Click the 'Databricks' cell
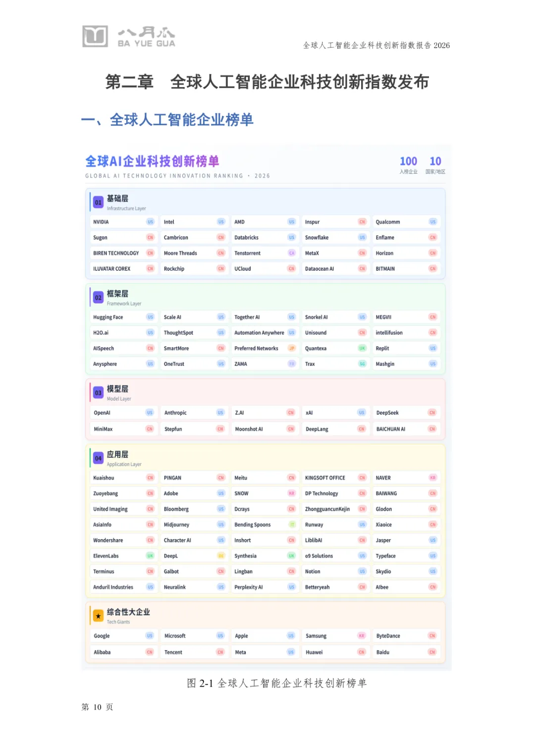 pyautogui.click(x=265, y=238)
